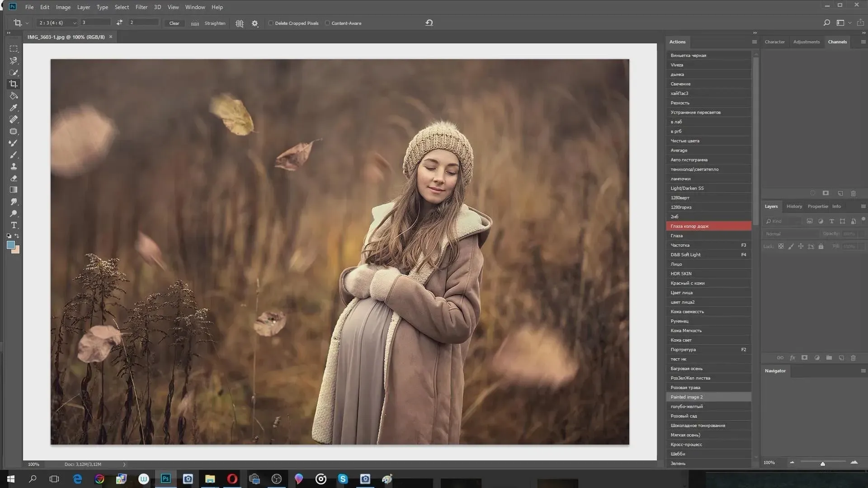Select the Eraser tool
The width and height of the screenshot is (868, 488).
14,178
